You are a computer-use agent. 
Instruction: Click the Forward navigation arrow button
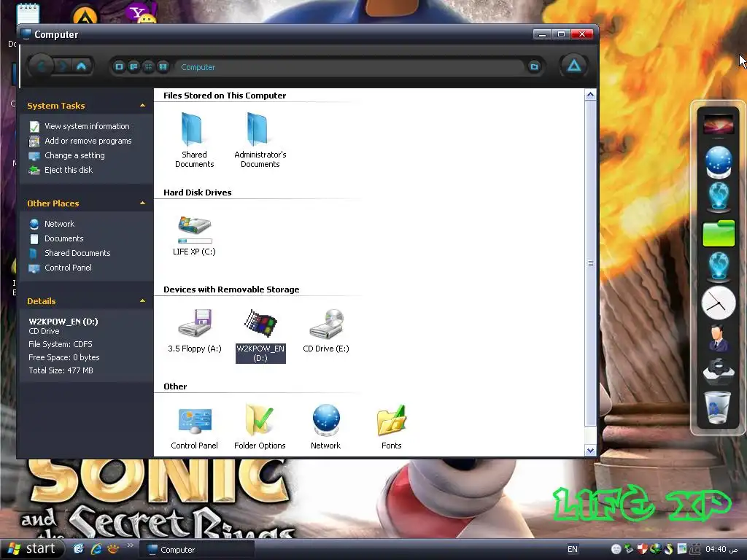pos(63,66)
